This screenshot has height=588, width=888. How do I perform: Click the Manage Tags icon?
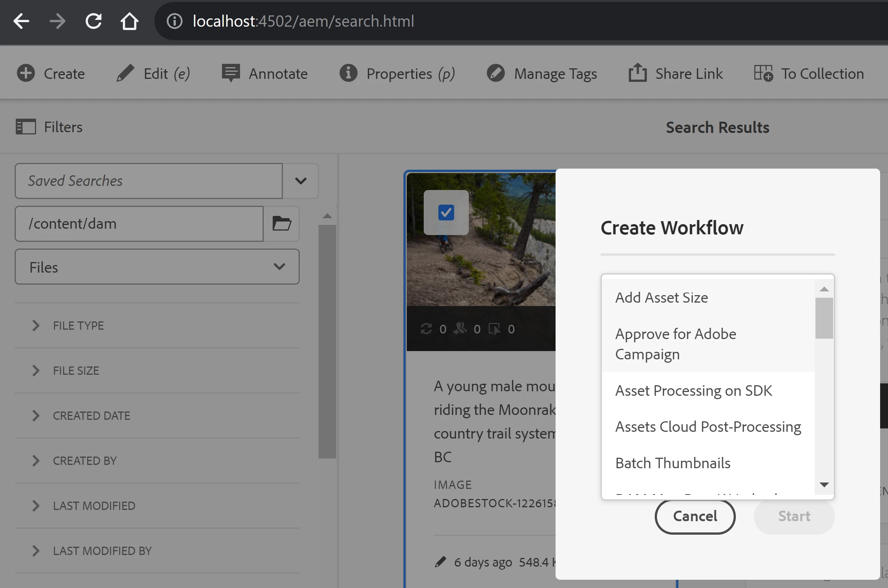point(495,73)
